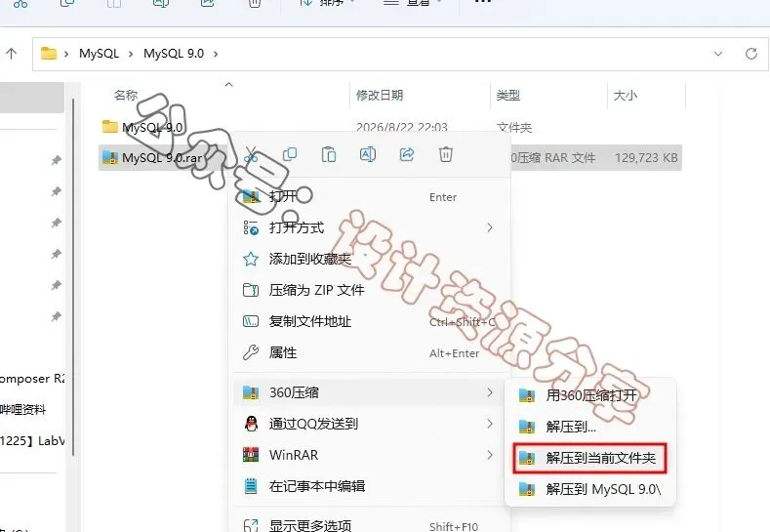Screen dimensions: 770x532
Task: Click the WinRAR books icon
Action: point(251,455)
